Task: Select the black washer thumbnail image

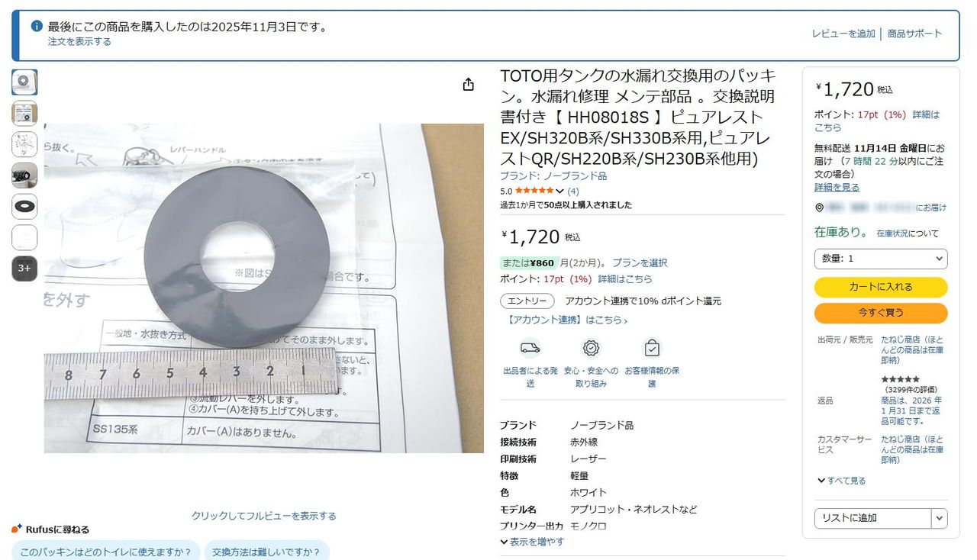Action: (x=24, y=206)
